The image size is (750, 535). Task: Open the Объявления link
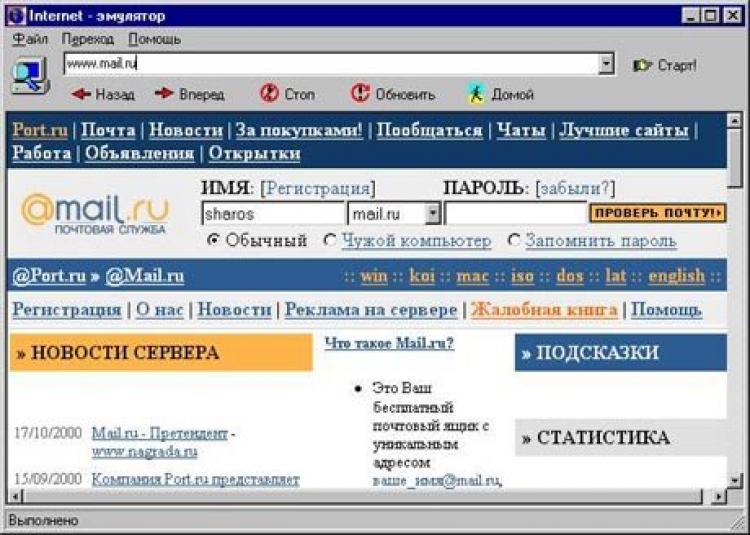(x=140, y=153)
